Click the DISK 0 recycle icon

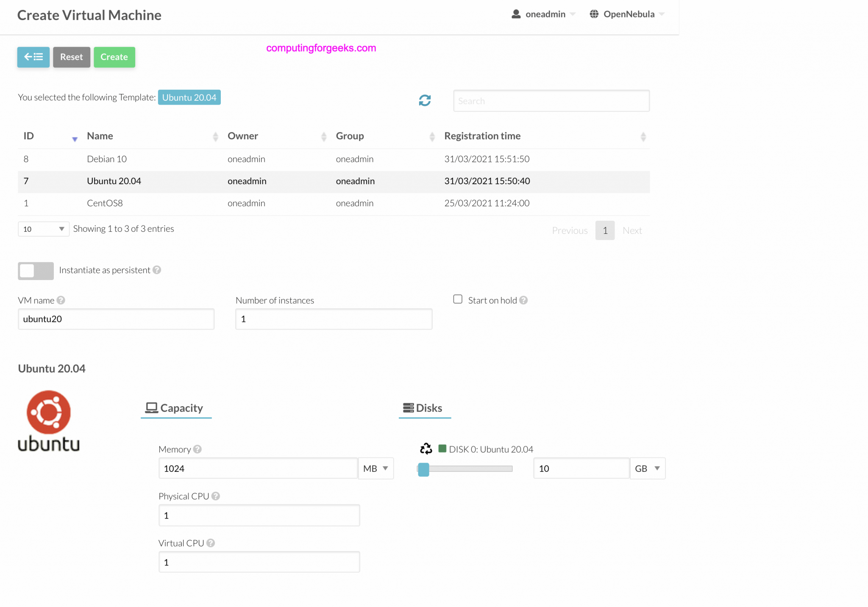tap(426, 449)
